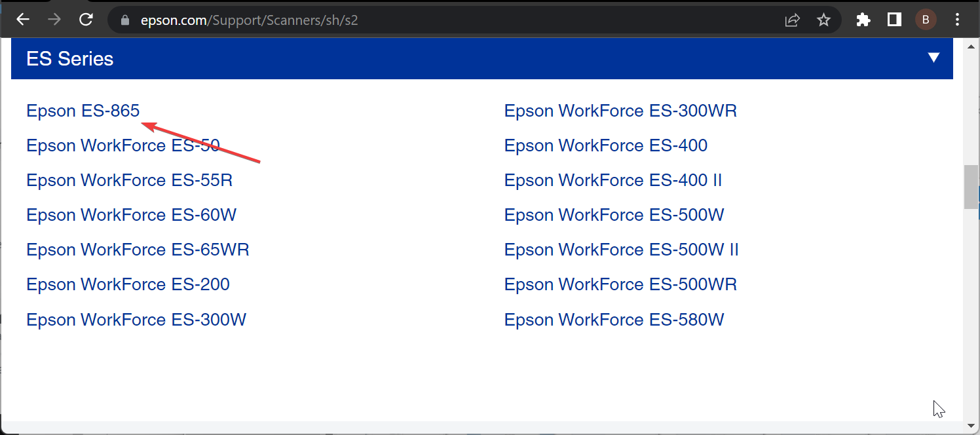Select the Epson WorkForce ES-400 II link
The width and height of the screenshot is (980, 435).
coord(613,180)
